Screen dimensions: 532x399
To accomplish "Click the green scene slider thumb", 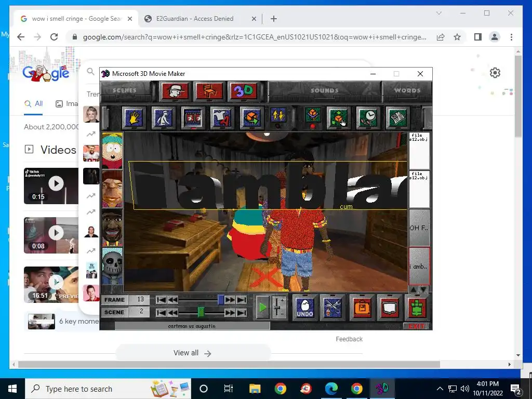I will tap(201, 312).
